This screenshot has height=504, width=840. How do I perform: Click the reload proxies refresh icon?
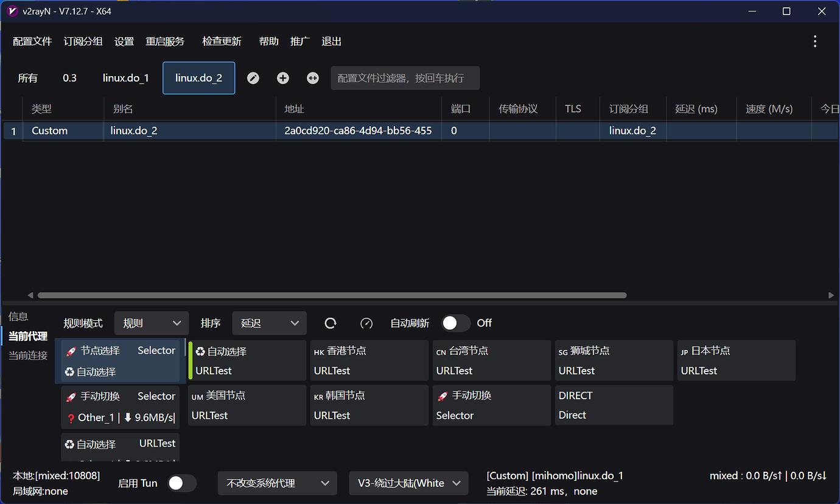331,323
